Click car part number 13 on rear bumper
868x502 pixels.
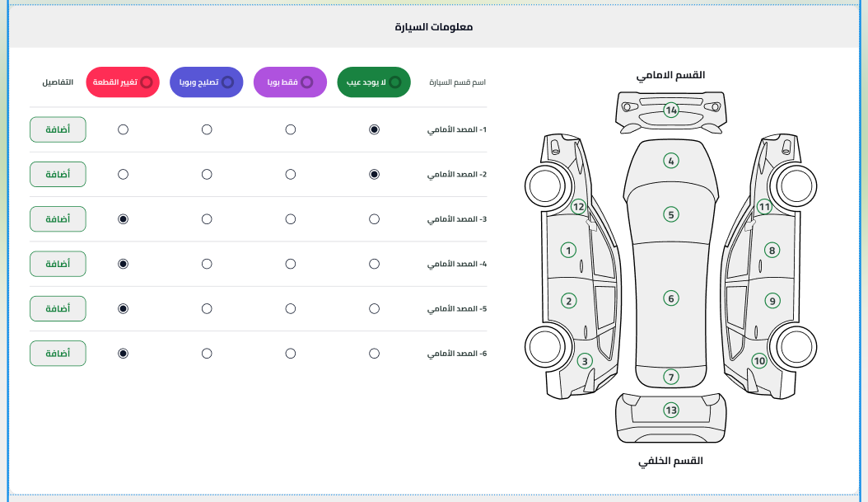pyautogui.click(x=671, y=410)
